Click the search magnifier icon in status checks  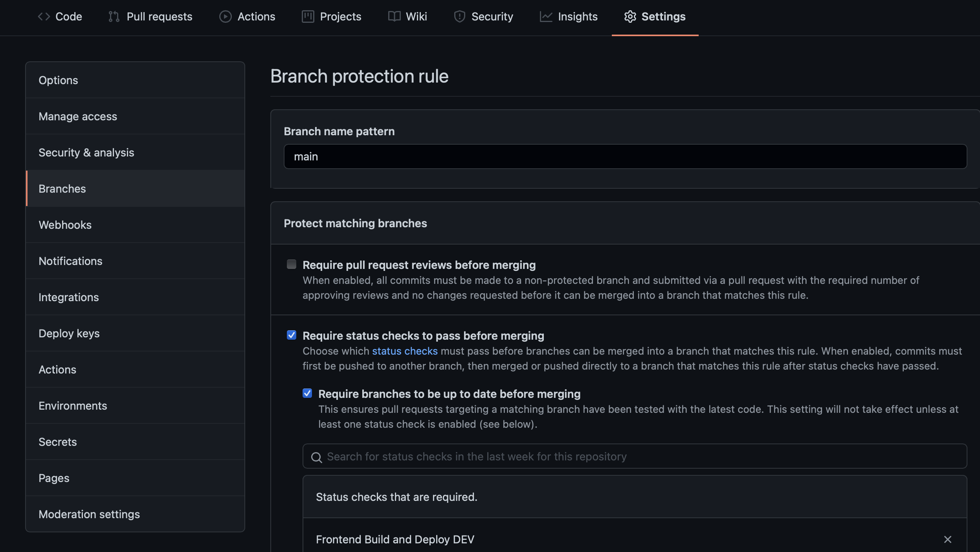pyautogui.click(x=316, y=457)
